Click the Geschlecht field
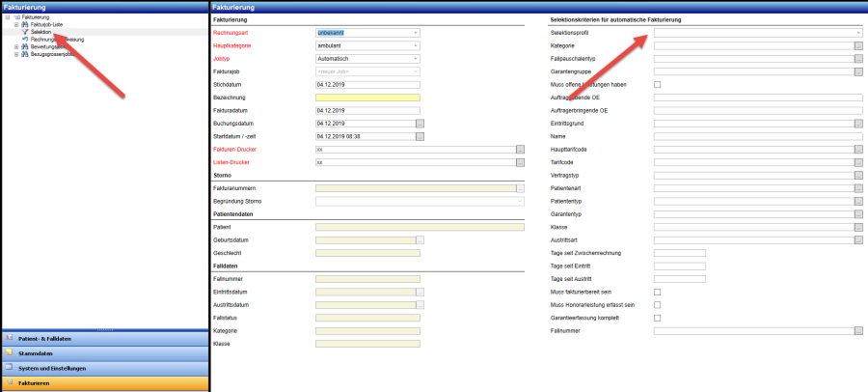The image size is (868, 392). [x=367, y=253]
